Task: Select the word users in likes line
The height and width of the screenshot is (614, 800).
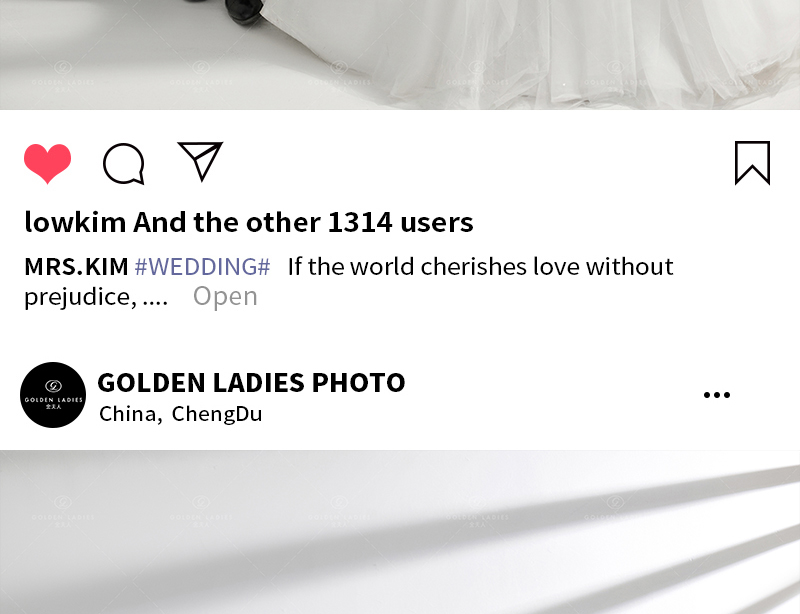Action: (x=437, y=223)
